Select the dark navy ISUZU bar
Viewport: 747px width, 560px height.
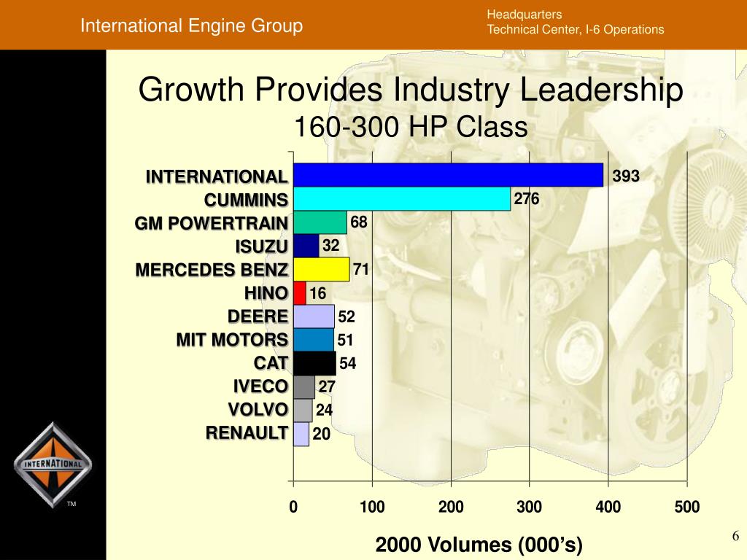point(306,246)
